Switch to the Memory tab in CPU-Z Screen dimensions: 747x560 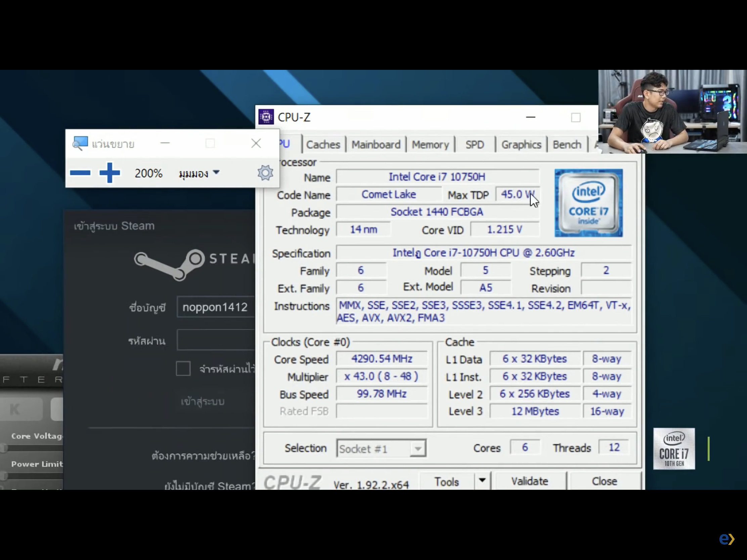pyautogui.click(x=430, y=144)
